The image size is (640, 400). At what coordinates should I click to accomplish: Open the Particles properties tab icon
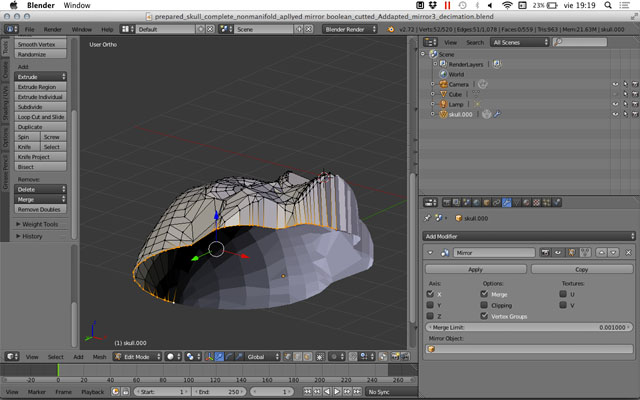pos(547,202)
